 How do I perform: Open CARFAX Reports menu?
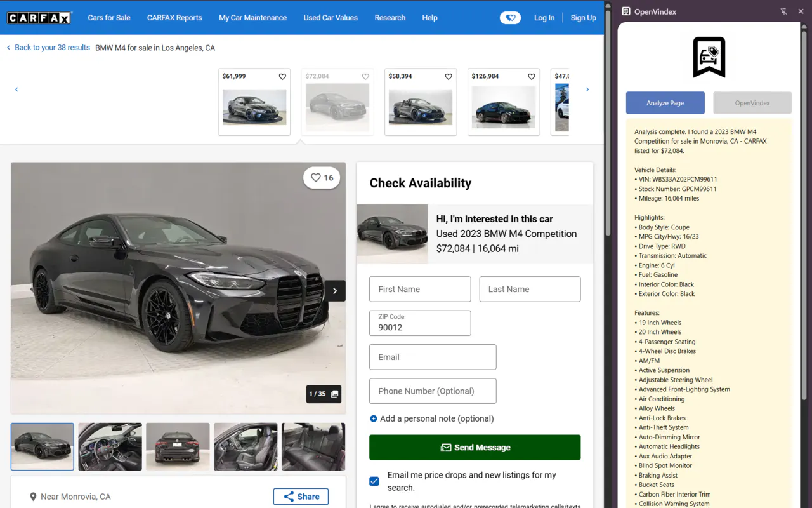(174, 18)
